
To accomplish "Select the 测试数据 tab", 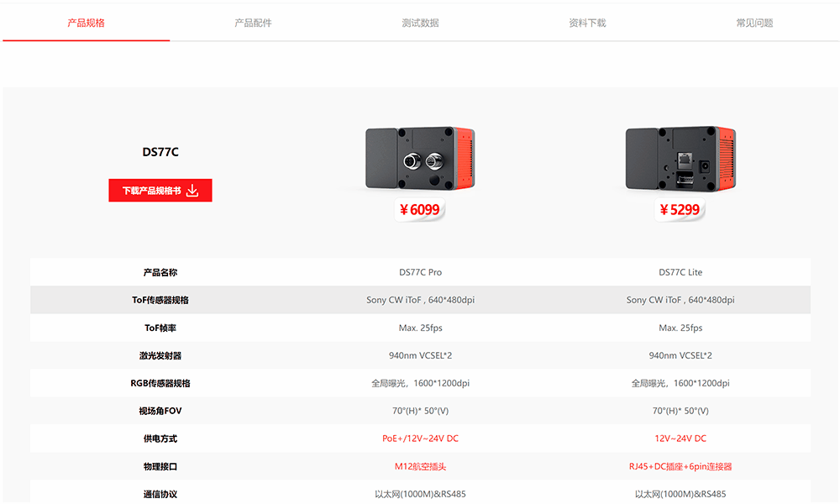I will [x=420, y=23].
